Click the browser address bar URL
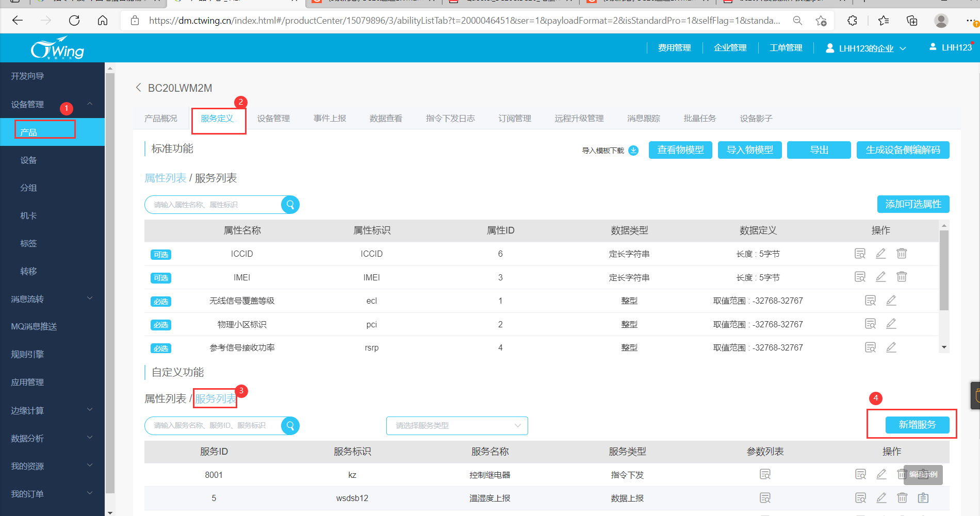 [464, 21]
